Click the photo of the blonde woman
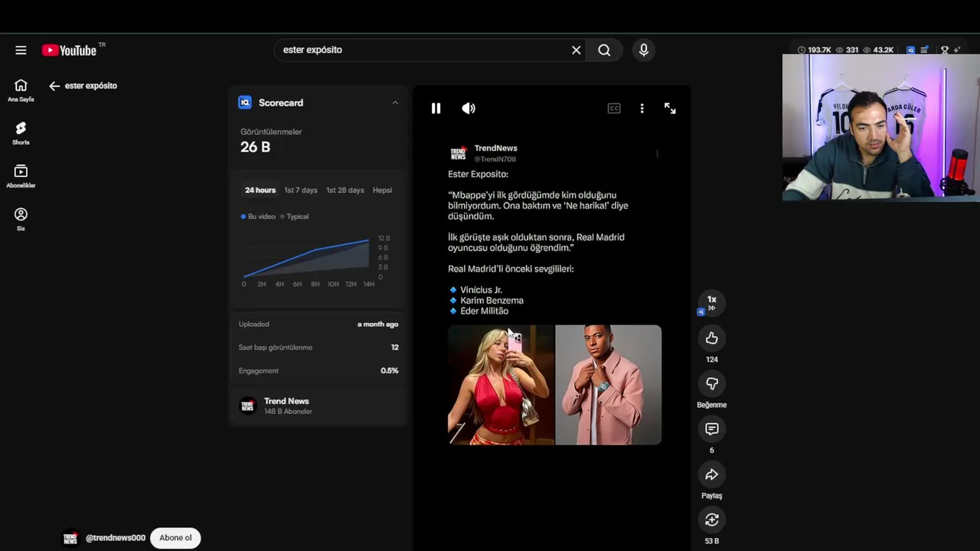 pyautogui.click(x=501, y=385)
